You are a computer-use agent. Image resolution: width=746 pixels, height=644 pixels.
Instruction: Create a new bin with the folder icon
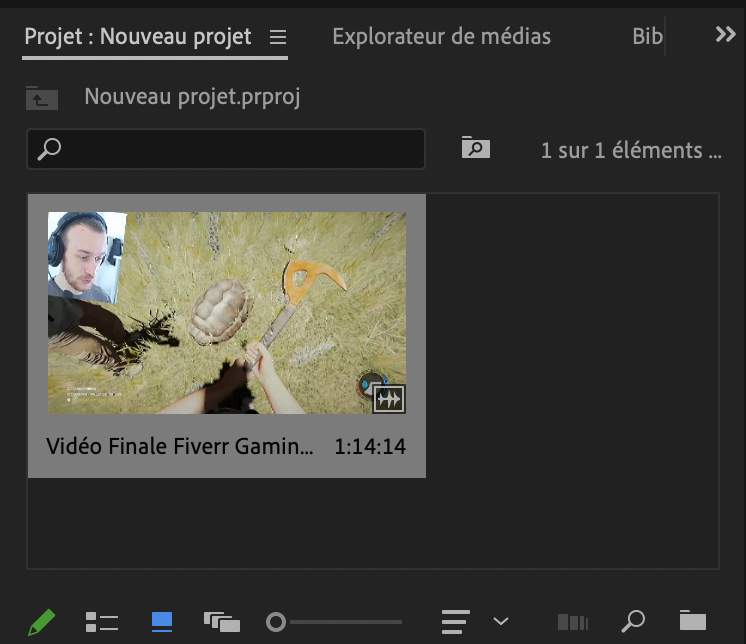(692, 621)
